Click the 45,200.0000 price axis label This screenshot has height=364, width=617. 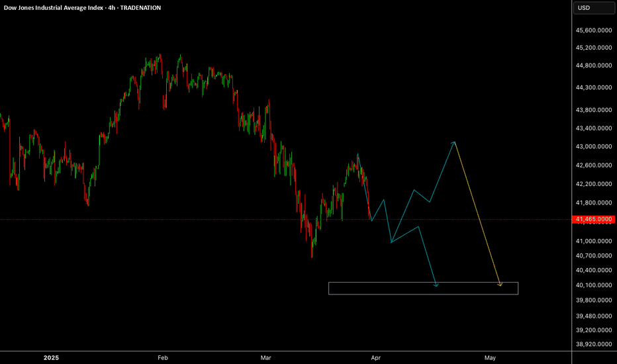[594, 48]
